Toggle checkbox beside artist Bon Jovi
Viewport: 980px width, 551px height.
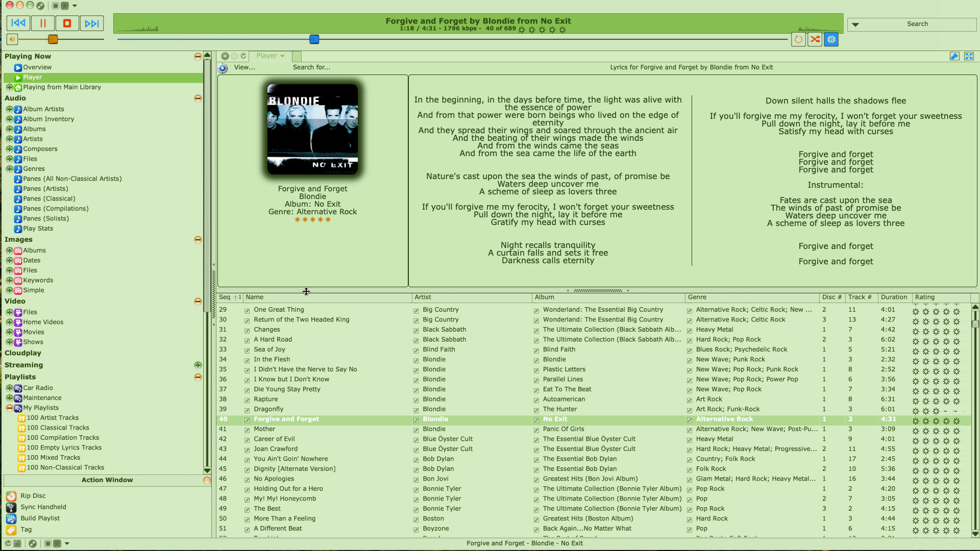pyautogui.click(x=416, y=480)
